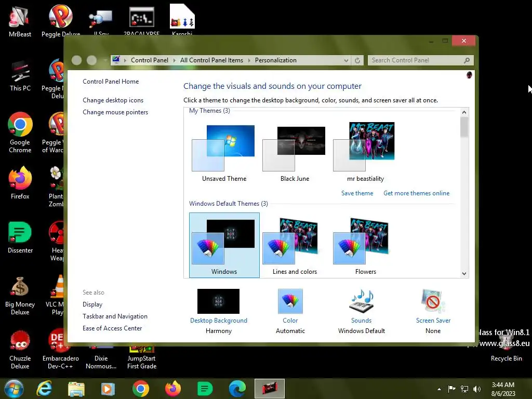Image resolution: width=532 pixels, height=399 pixels.
Task: Click the Back navigation button
Action: (x=77, y=60)
